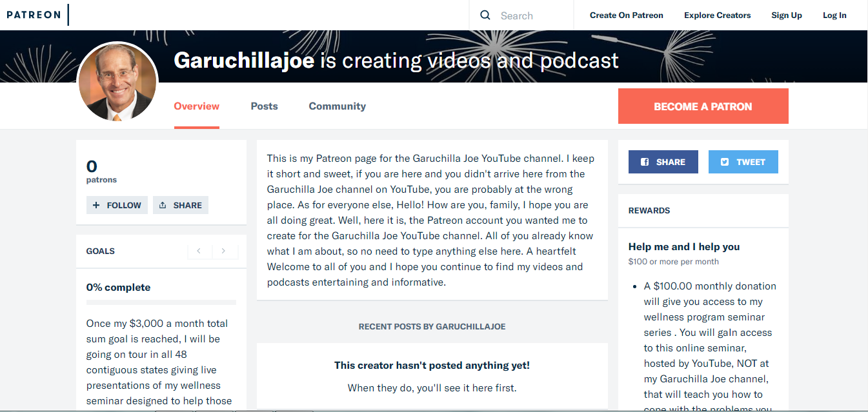The height and width of the screenshot is (412, 868).
Task: Click the goal progress bar
Action: (161, 302)
